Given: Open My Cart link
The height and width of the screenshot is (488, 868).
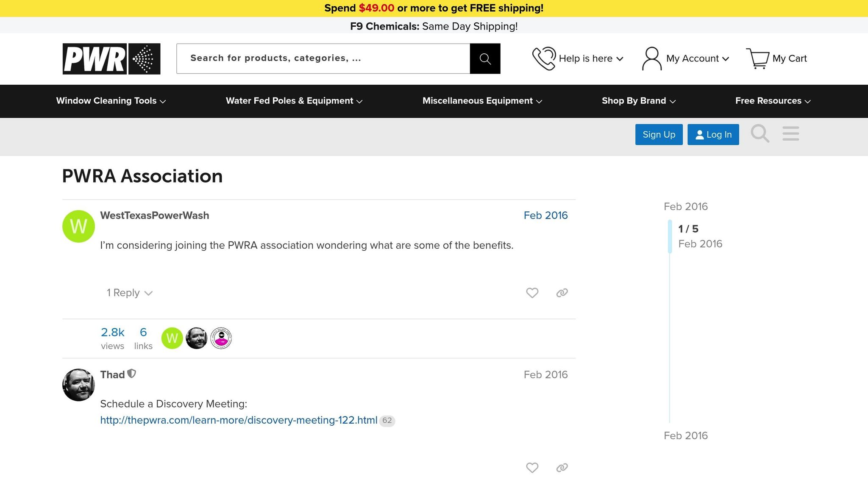Looking at the screenshot, I should click(x=789, y=58).
